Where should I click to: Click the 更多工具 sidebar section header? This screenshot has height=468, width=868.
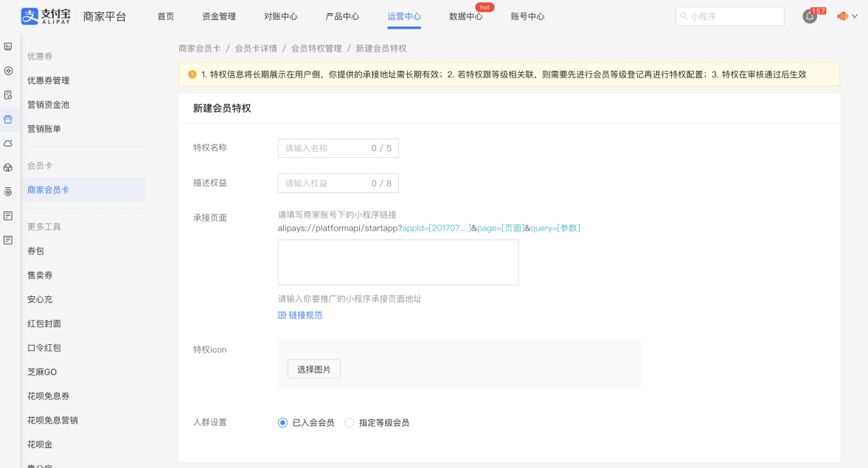44,227
